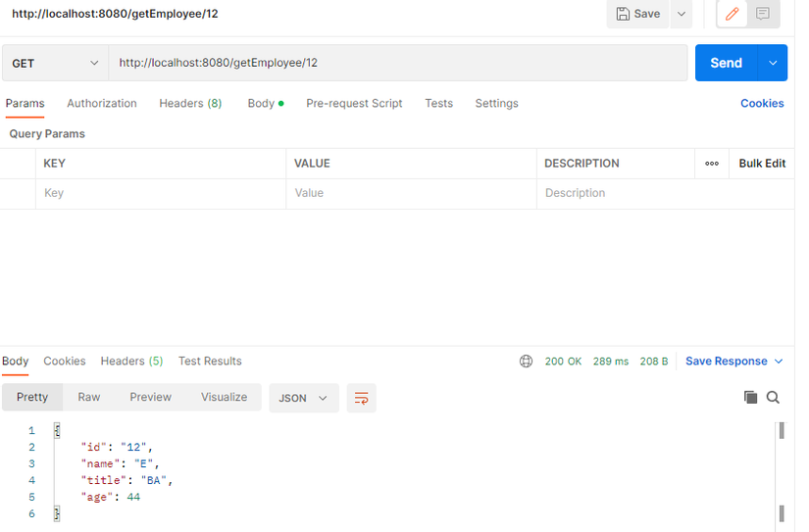Open the comments icon

(763, 14)
